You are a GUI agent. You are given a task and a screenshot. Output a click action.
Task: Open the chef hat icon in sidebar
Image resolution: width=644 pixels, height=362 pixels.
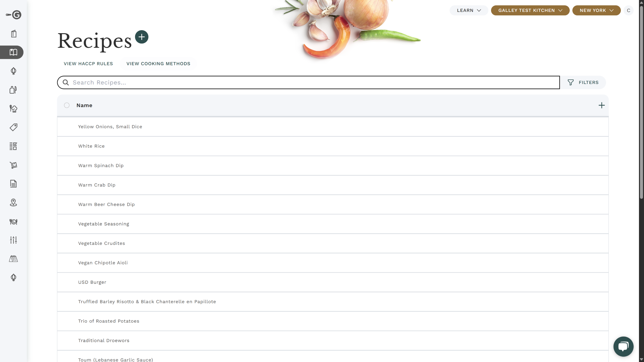[14, 109]
